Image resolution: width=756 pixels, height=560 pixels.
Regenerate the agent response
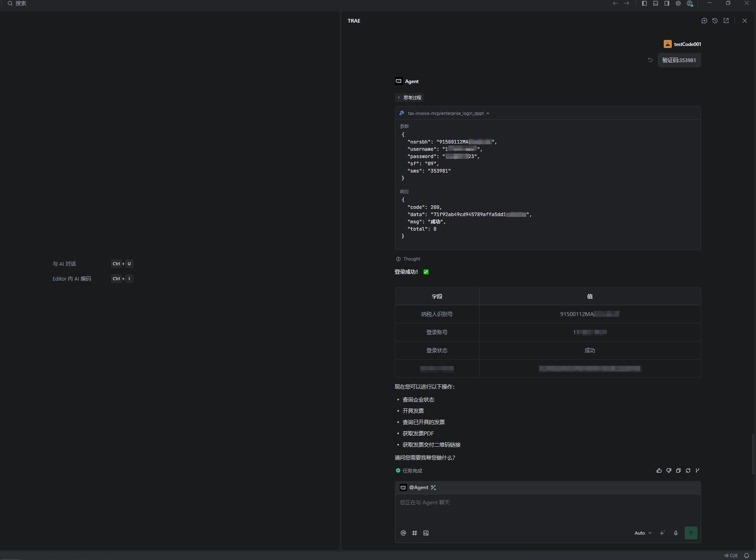pos(688,470)
